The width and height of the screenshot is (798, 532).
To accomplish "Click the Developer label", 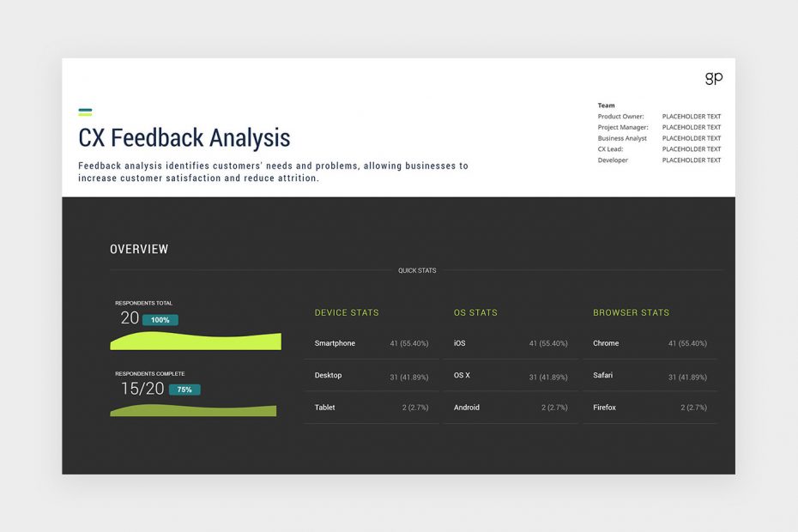I will click(x=613, y=160).
